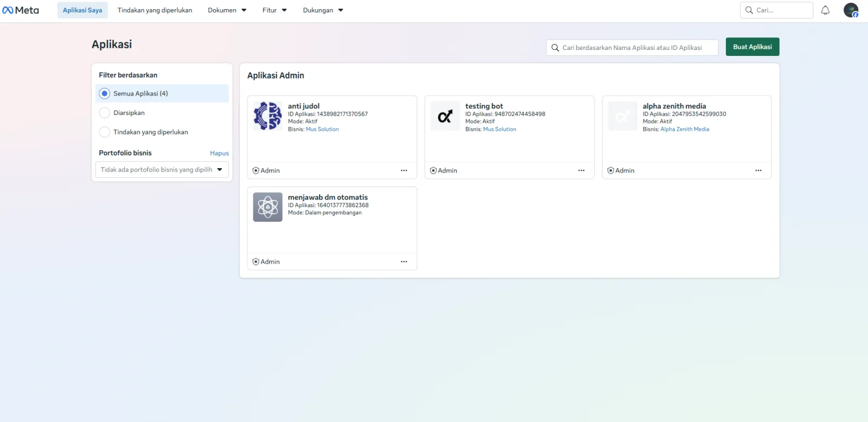Select the Semua Aplikasi (4) filter
Viewport: 868px width, 422px height.
coord(162,93)
